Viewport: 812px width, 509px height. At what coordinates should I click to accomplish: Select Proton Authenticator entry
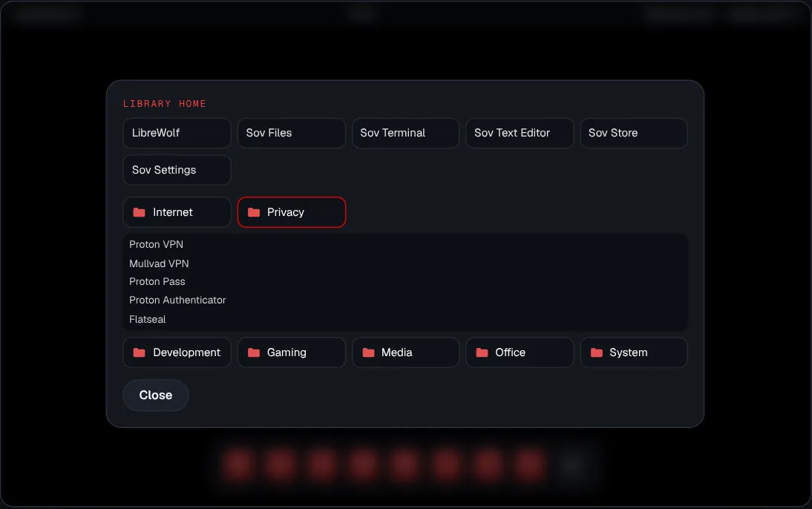[x=177, y=301]
